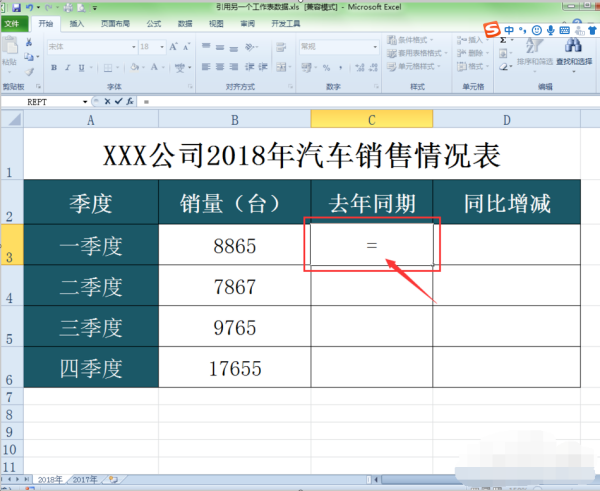Click the wrap text icon

[281, 47]
